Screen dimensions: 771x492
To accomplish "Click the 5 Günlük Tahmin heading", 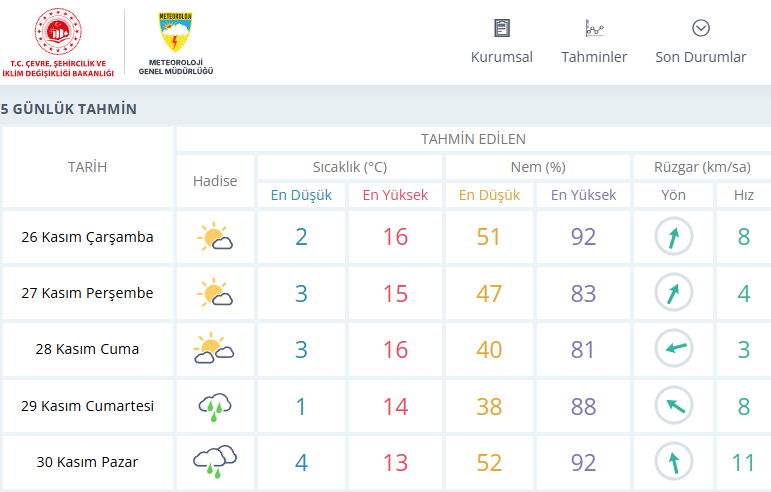I will 69,109.
